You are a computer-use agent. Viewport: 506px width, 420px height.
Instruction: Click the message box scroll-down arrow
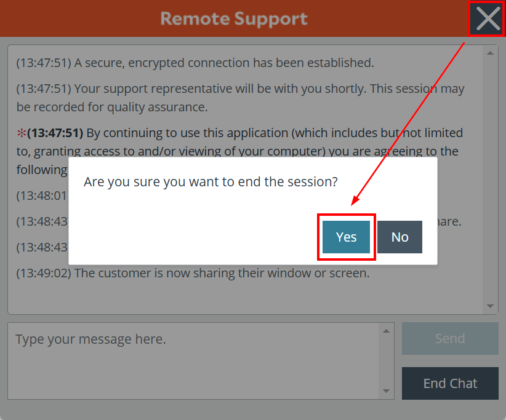pyautogui.click(x=387, y=390)
